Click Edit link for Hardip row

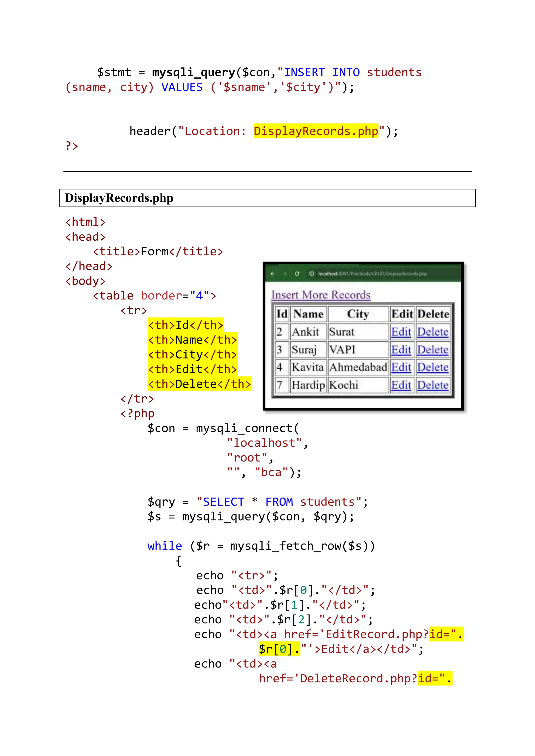(x=401, y=385)
